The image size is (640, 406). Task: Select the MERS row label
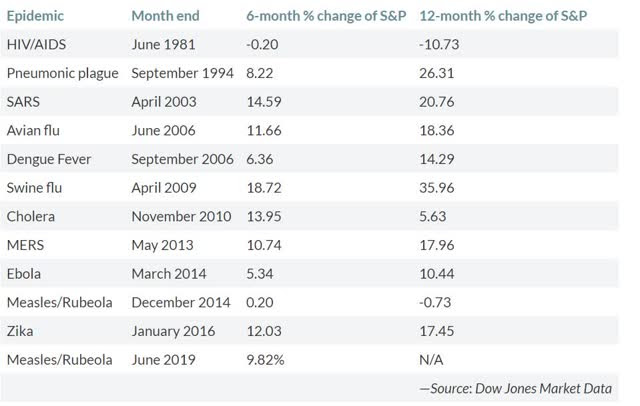pyautogui.click(x=27, y=245)
